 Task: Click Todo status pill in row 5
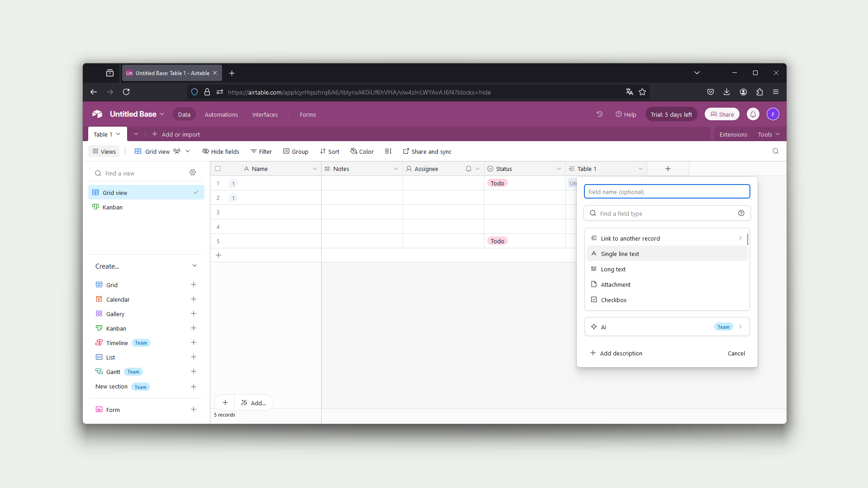coord(498,241)
